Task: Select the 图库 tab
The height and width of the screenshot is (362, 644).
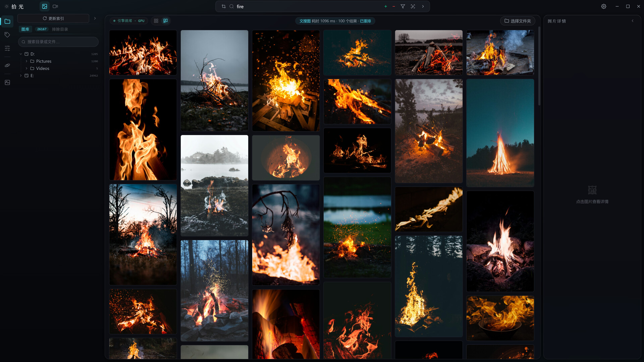Action: pos(25,29)
